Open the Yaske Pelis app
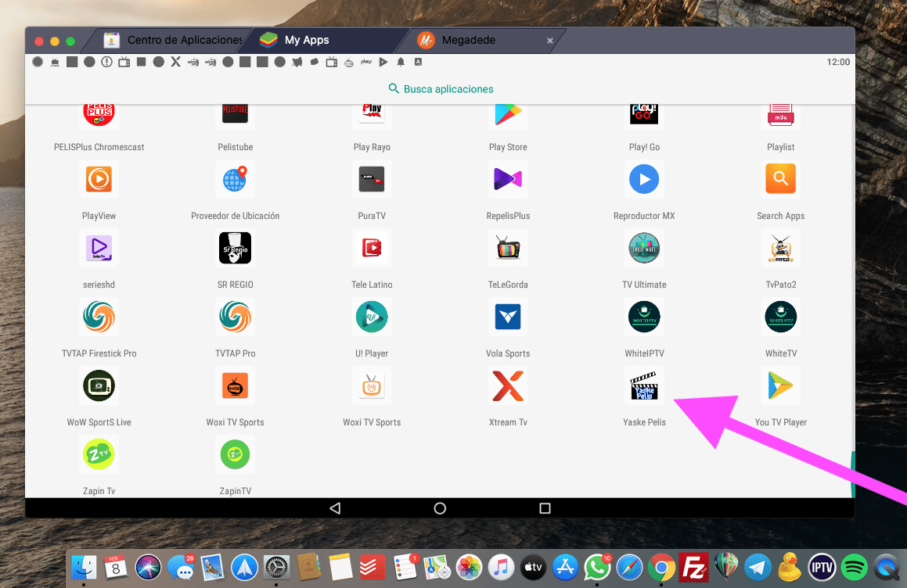Viewport: 907px width, 588px height. point(645,386)
